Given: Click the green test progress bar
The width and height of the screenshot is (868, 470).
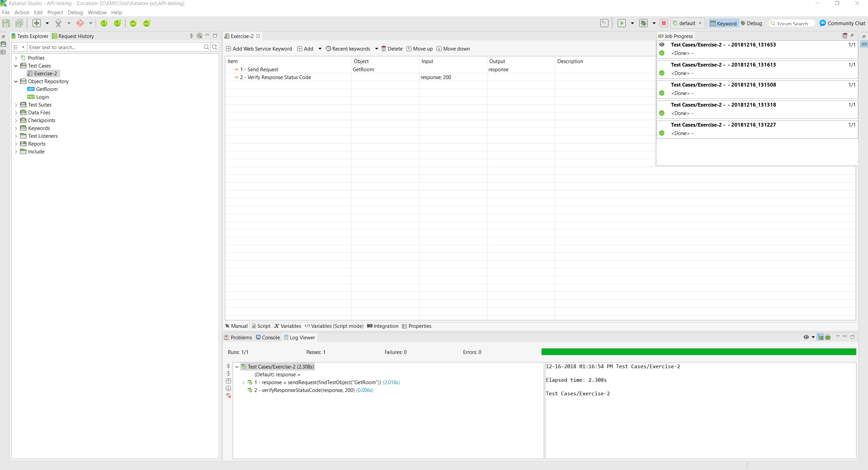Looking at the screenshot, I should 698,352.
